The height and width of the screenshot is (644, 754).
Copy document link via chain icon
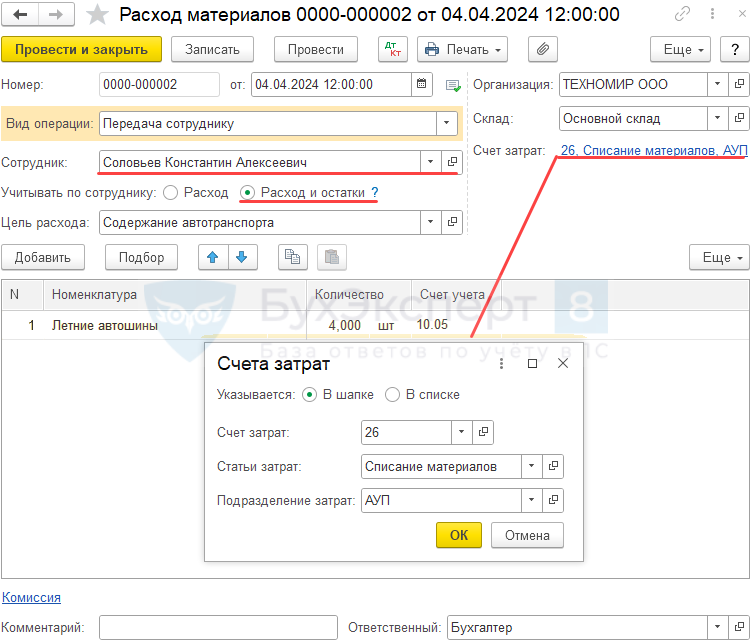(x=682, y=15)
